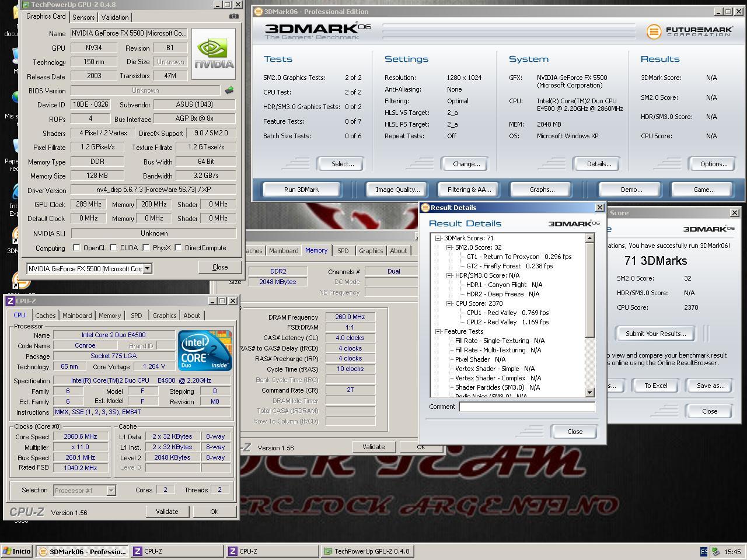Click Close button in GPU-Z window
Screen dimensions: 747x560
point(220,267)
